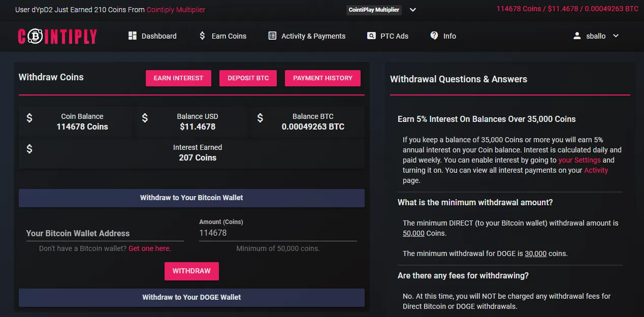Click the '114678 Coins' balance value
The image size is (644, 317).
coord(82,127)
